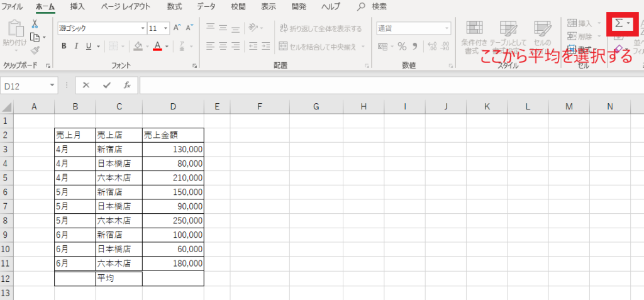Toggle Bold formatting
The width and height of the screenshot is (644, 300).
pos(64,46)
